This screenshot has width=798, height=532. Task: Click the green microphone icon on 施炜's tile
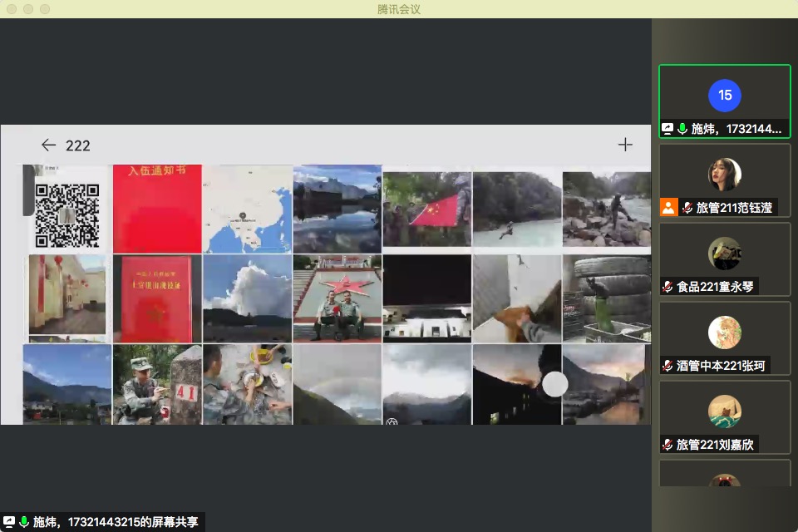coord(682,129)
